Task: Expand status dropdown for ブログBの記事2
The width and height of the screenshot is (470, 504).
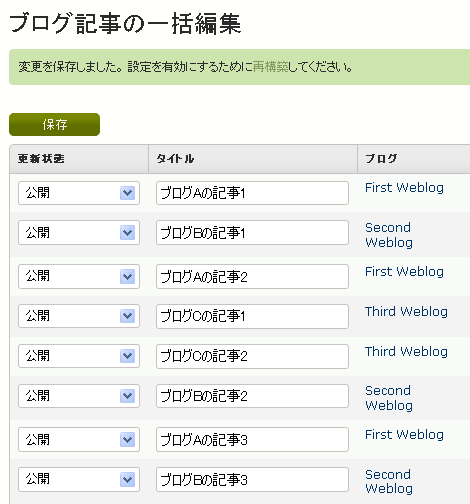Action: pos(79,396)
